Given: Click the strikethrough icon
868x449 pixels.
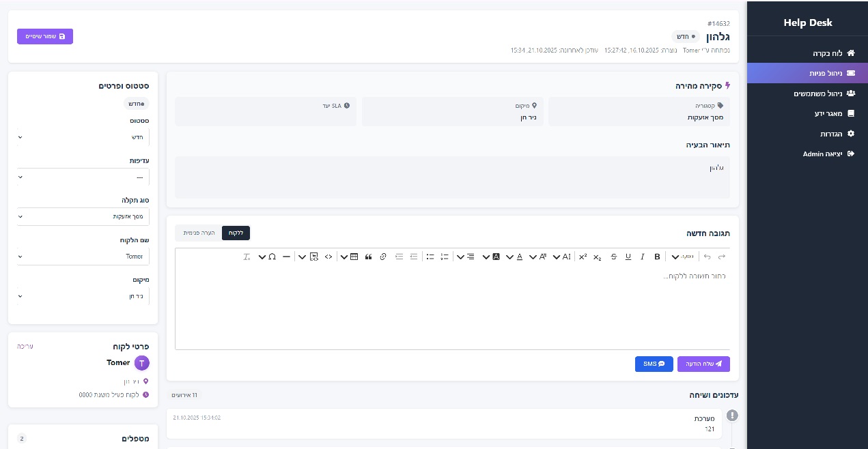Looking at the screenshot, I should pyautogui.click(x=613, y=257).
